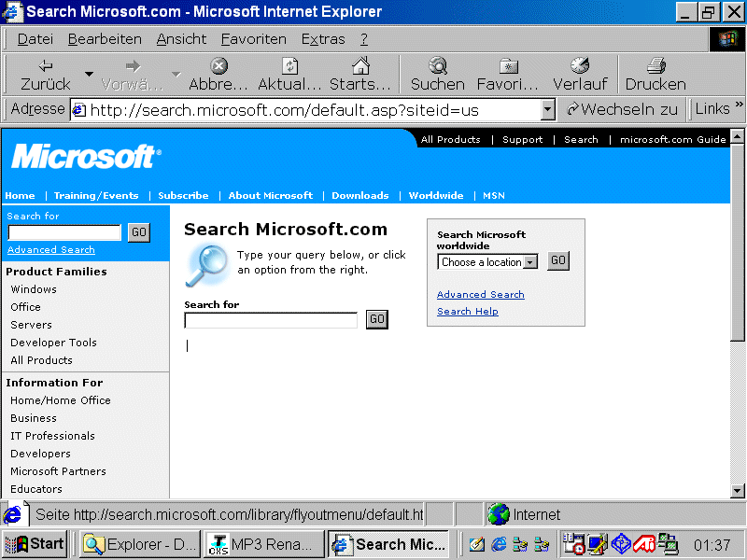Click the Suchen search toolbar icon
The image size is (747, 560).
point(437,66)
